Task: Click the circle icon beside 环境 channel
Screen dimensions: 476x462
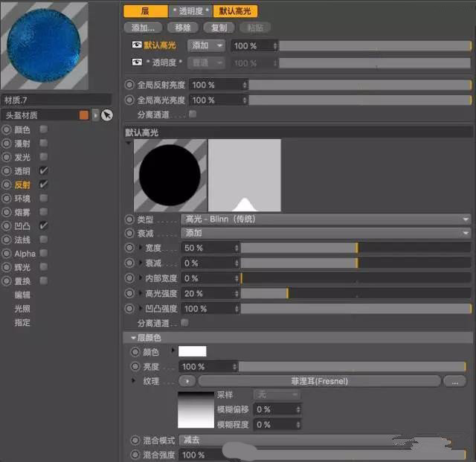Action: 7,199
